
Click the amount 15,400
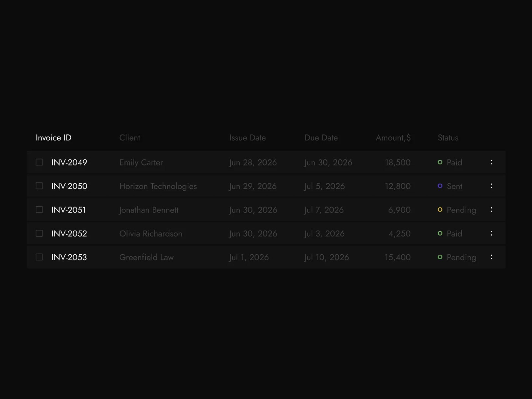pos(398,258)
